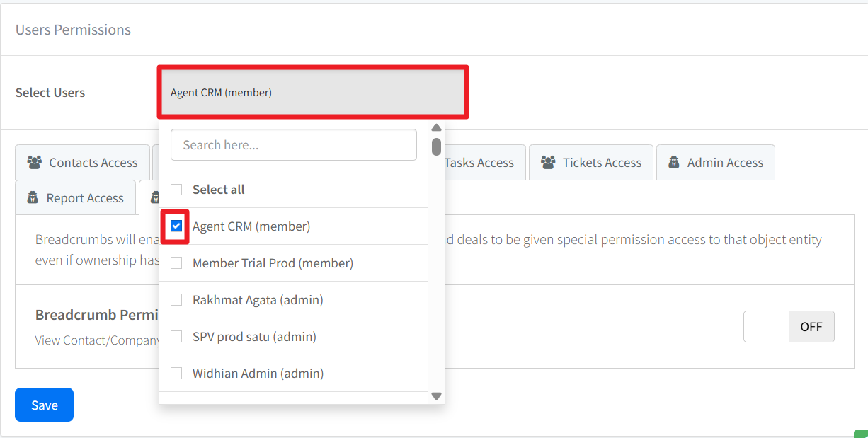
Task: Enable the SPV prod satu (admin) checkbox
Action: [x=176, y=337]
